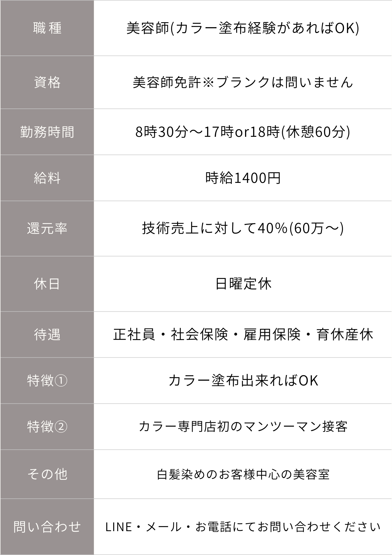Click the 給料 label cell
Screen dimensions: 392x555
click(47, 178)
